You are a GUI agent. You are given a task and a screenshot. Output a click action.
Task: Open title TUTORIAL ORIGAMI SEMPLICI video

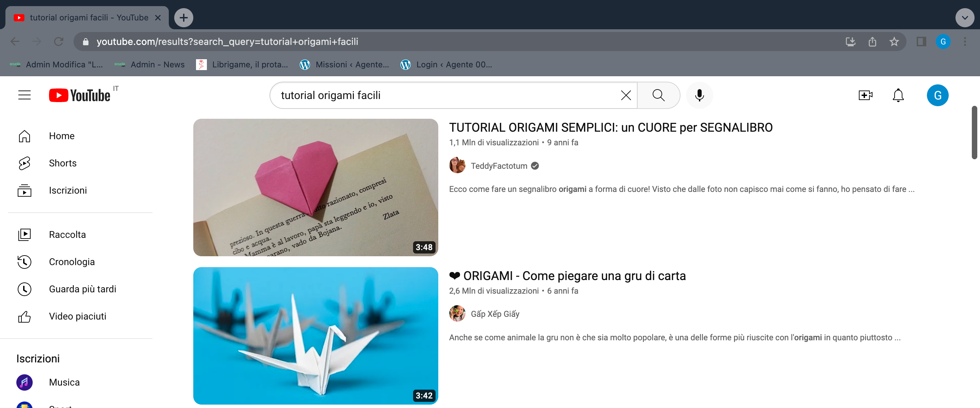coord(610,128)
